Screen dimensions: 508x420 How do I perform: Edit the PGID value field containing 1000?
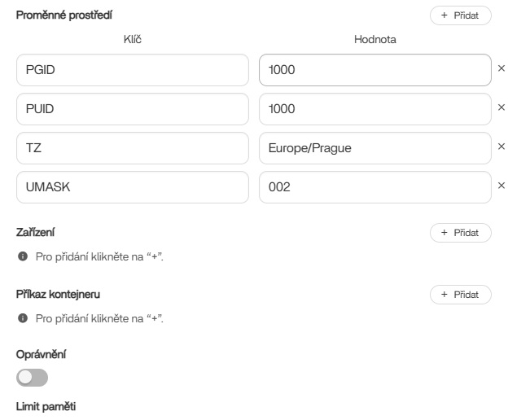tap(374, 70)
